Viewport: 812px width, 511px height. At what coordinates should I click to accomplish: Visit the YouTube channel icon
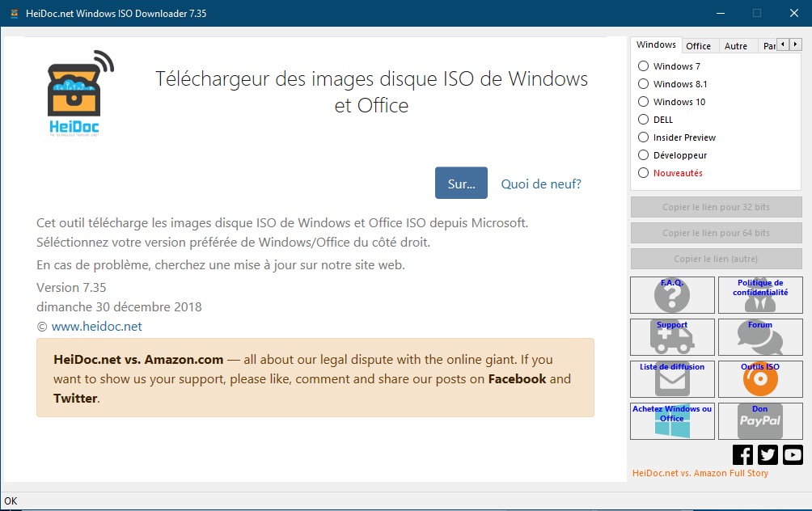[x=793, y=455]
